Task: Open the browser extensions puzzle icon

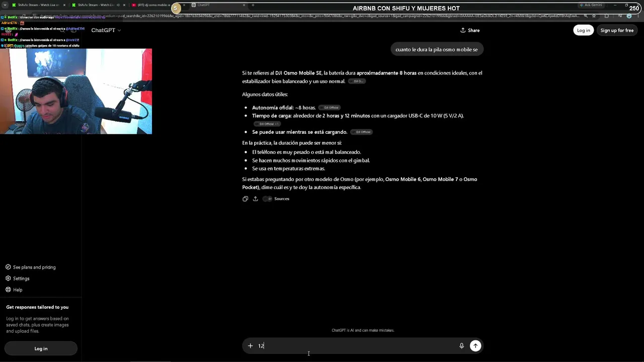Action: 606,16
